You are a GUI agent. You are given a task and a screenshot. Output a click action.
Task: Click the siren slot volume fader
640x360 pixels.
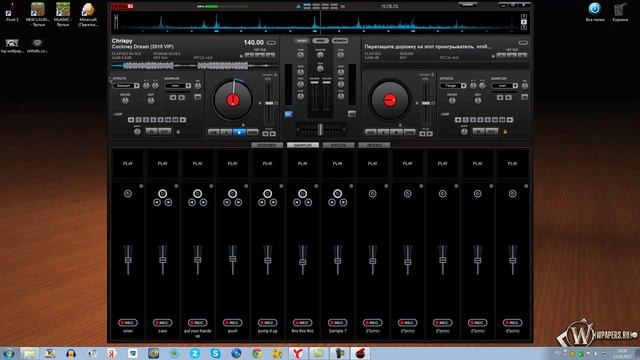(128, 260)
